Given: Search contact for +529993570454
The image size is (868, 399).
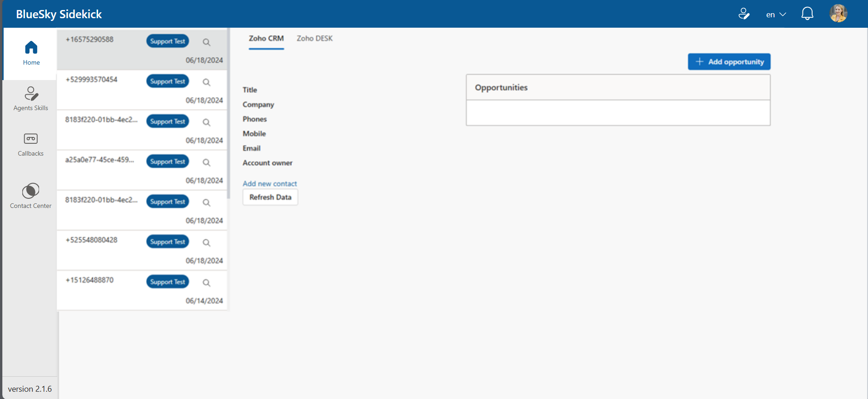Looking at the screenshot, I should pos(206,82).
